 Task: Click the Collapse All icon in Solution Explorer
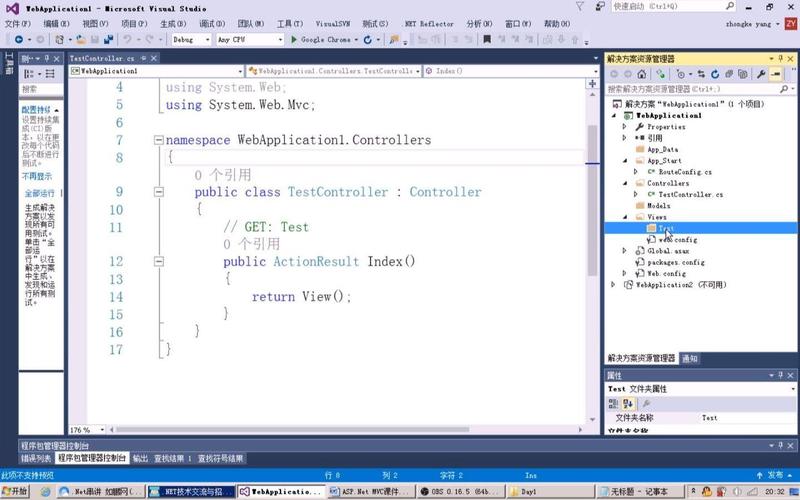(729, 74)
